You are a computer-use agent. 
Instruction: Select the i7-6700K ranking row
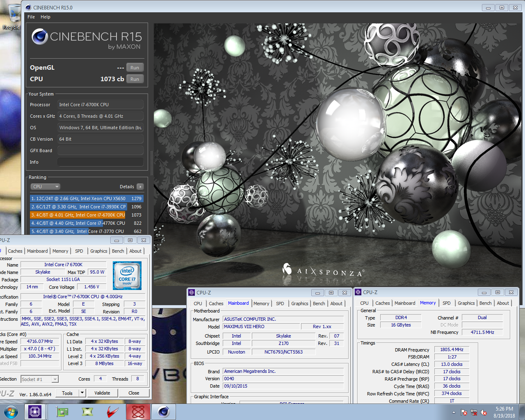[87, 215]
